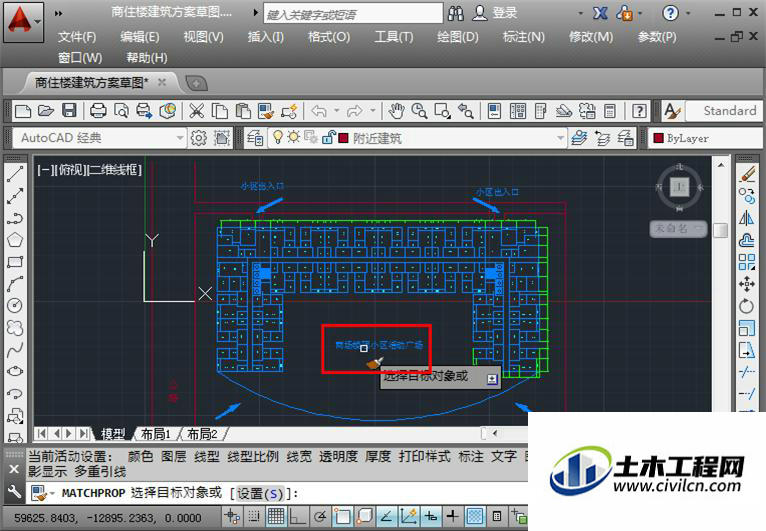This screenshot has width=766, height=531.
Task: Switch to the 布局1 layout tab
Action: coord(155,433)
